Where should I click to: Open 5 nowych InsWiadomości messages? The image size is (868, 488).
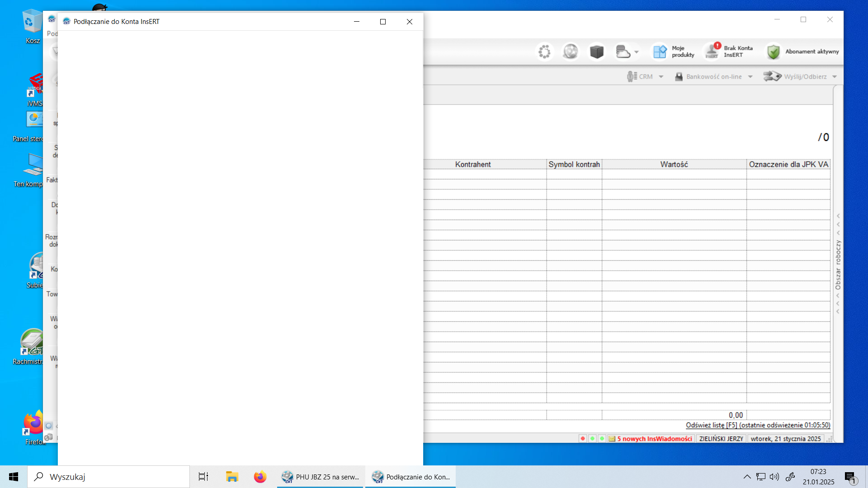(654, 439)
